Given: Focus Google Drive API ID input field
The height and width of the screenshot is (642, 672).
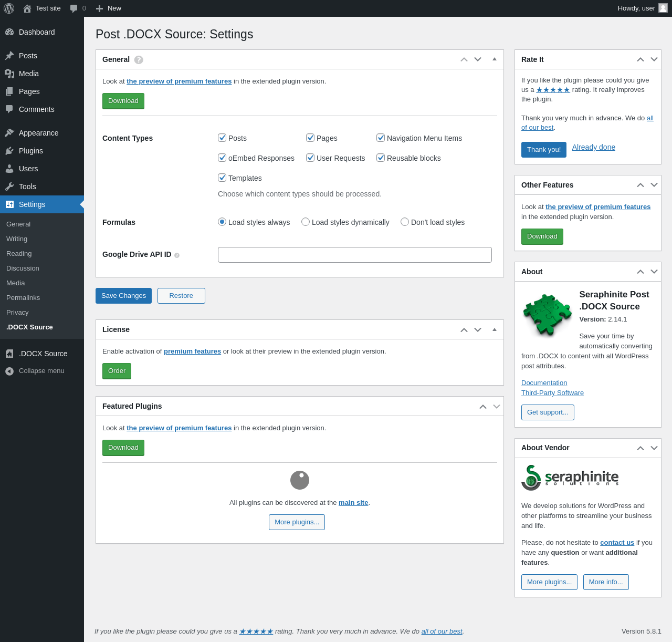Looking at the screenshot, I should point(355,255).
